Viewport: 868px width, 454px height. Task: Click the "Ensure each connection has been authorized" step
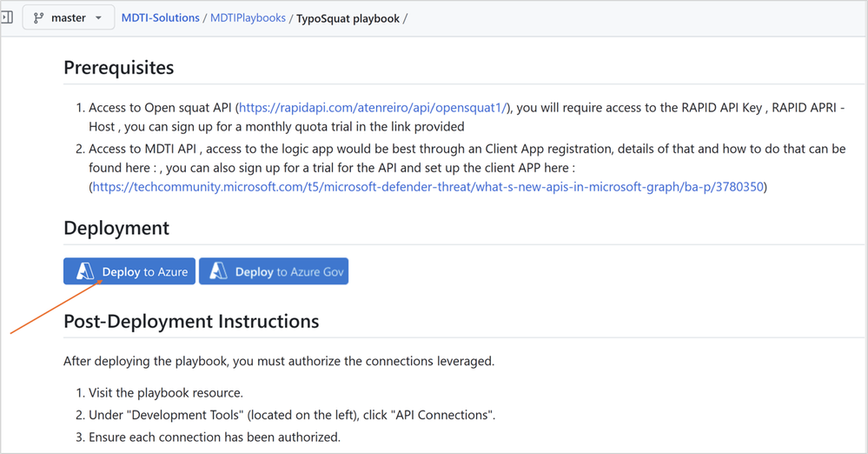pyautogui.click(x=214, y=437)
